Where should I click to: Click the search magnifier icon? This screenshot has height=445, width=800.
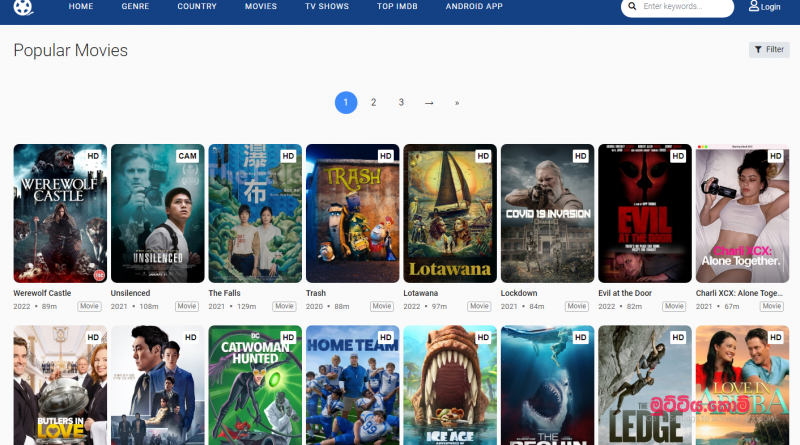(x=632, y=7)
